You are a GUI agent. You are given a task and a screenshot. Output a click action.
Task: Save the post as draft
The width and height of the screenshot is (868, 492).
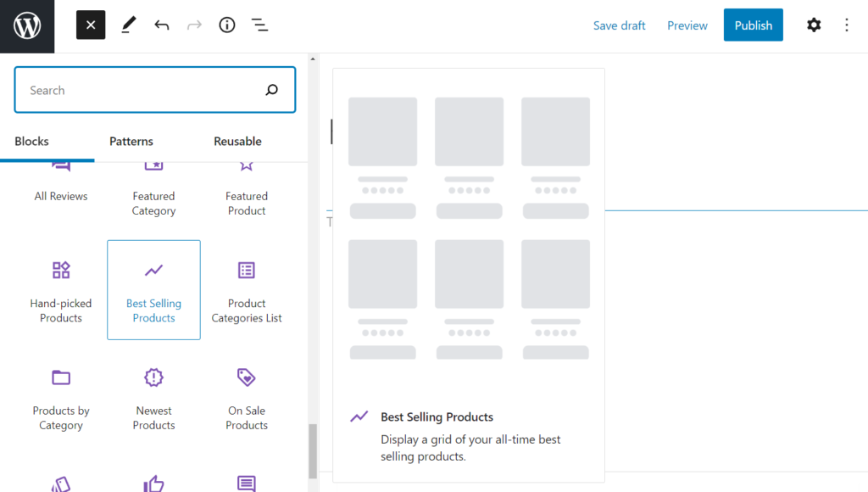[619, 25]
